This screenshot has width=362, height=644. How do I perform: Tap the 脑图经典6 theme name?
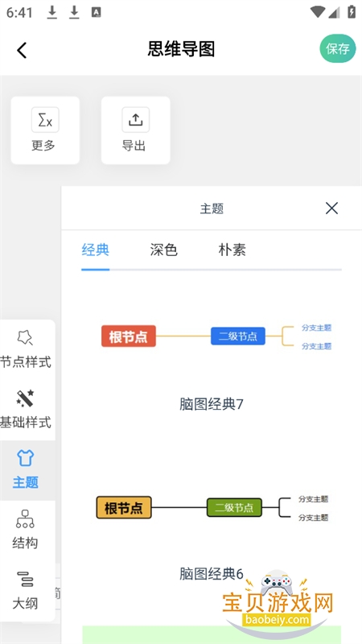[212, 574]
